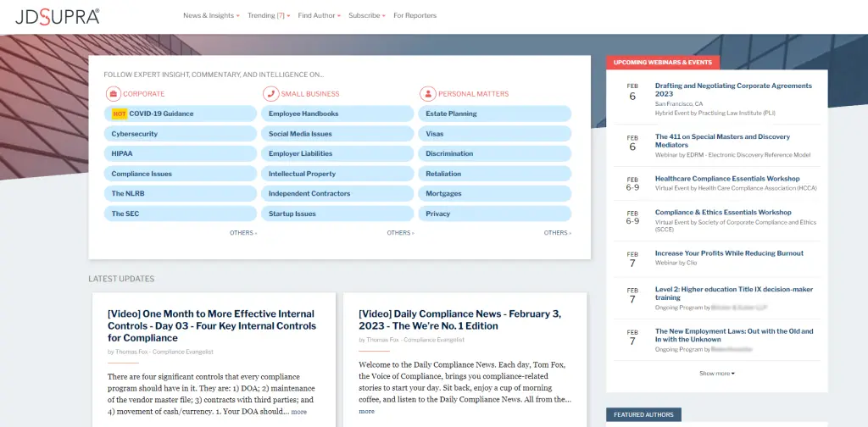The height and width of the screenshot is (427, 868).
Task: Choose the Compliance Issues topic
Action: click(x=181, y=174)
